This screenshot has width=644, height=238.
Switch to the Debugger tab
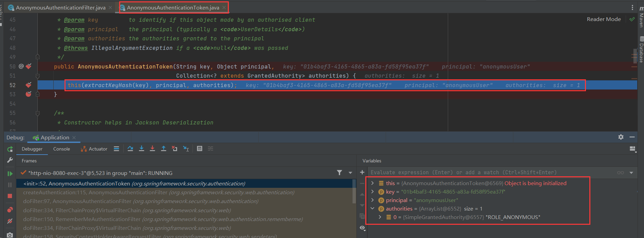(32, 149)
